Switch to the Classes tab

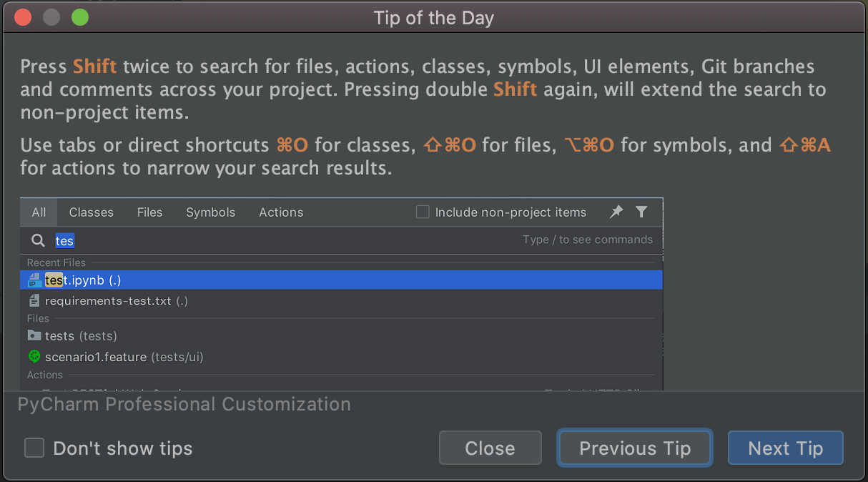pos(91,212)
